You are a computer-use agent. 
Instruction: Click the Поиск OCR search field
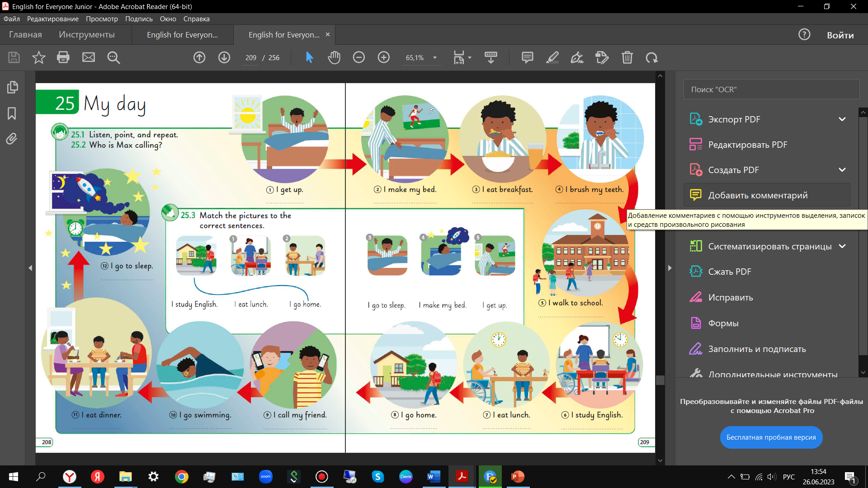point(771,89)
